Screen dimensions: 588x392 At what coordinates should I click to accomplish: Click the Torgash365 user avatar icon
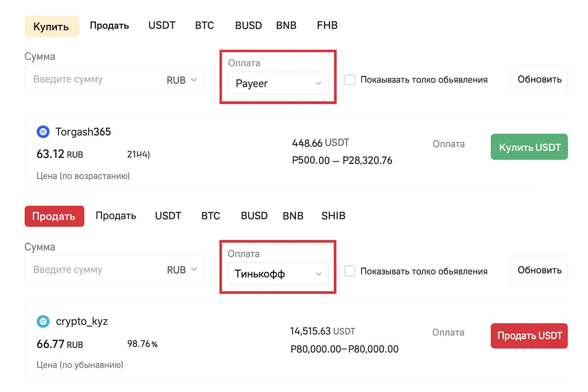click(x=43, y=131)
